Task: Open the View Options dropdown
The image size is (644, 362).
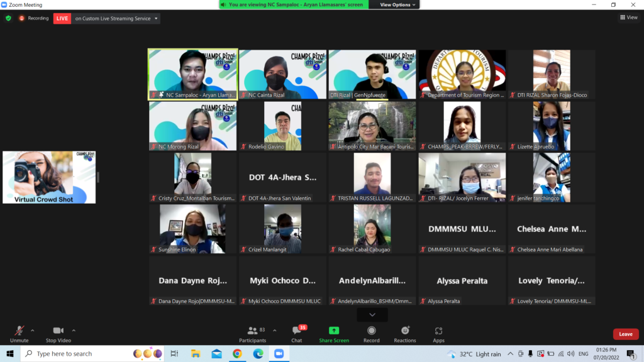Action: coord(395,4)
